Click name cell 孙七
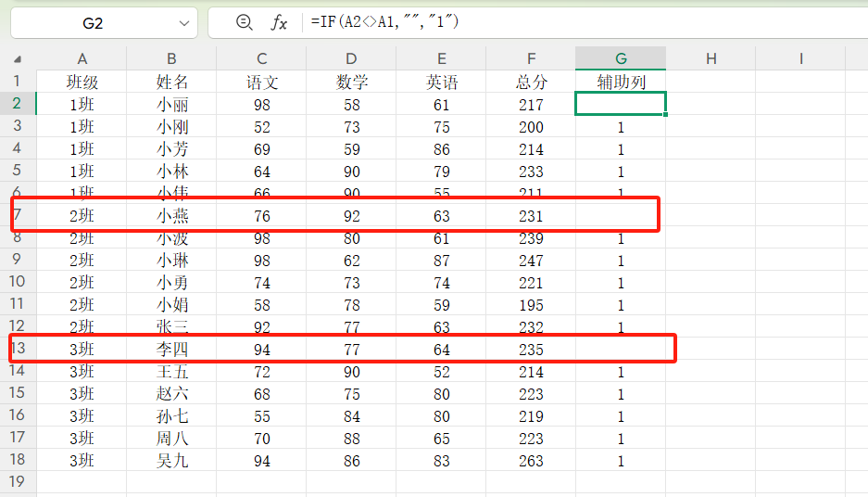The height and width of the screenshot is (497, 868). [171, 416]
